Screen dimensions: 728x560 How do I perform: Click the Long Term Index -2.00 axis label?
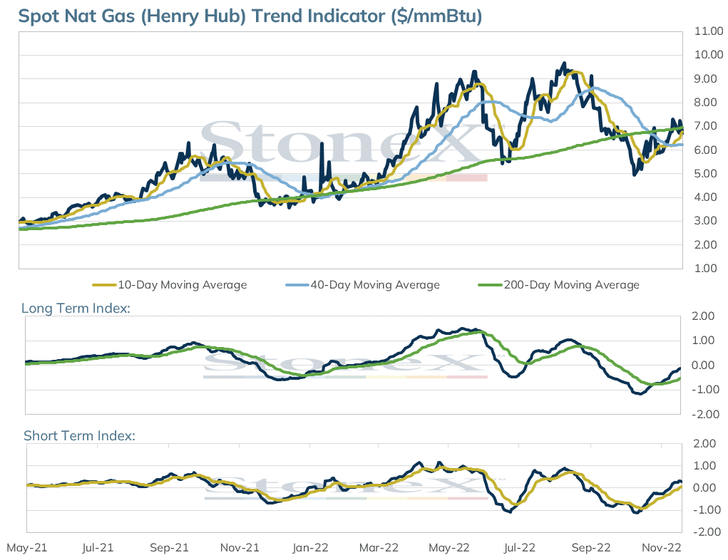(x=706, y=415)
